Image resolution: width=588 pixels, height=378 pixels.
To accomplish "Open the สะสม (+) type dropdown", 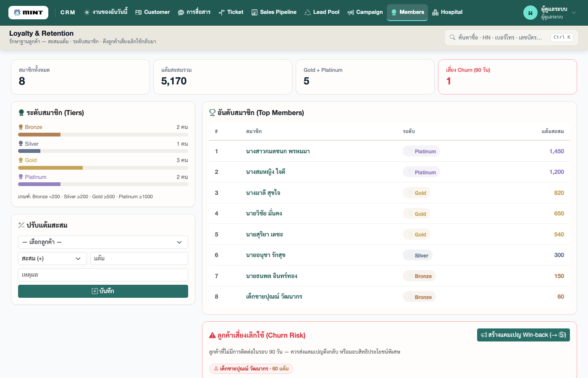I will [x=52, y=259].
